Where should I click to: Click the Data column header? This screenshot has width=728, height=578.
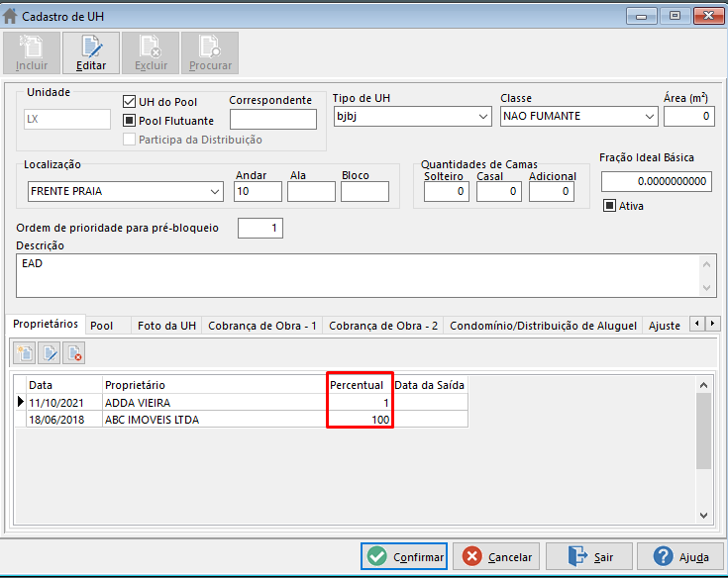pos(64,385)
